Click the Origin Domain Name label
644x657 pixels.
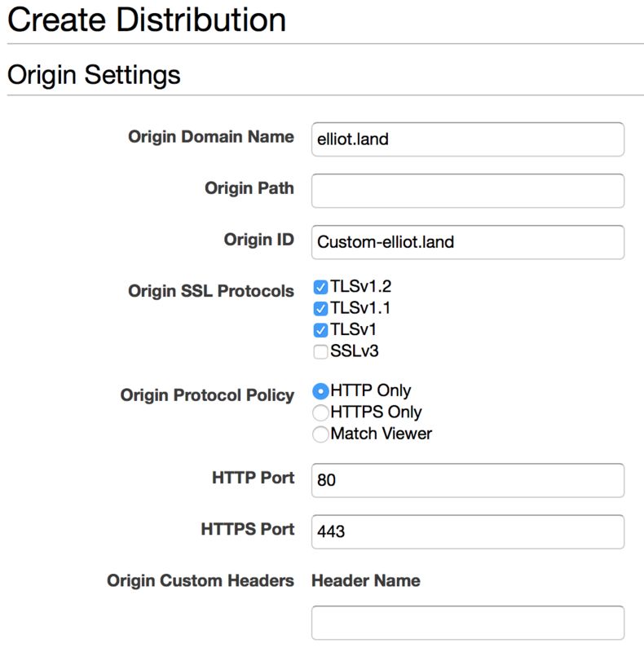210,137
